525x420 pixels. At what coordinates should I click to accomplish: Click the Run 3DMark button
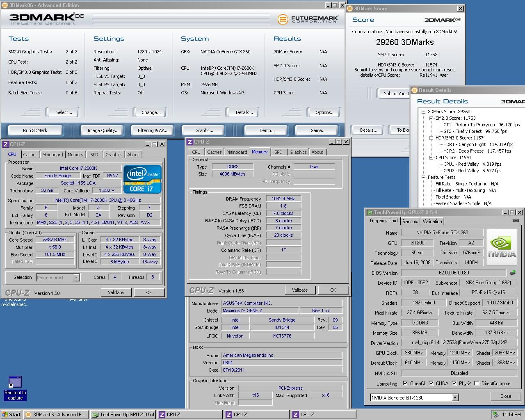click(35, 130)
